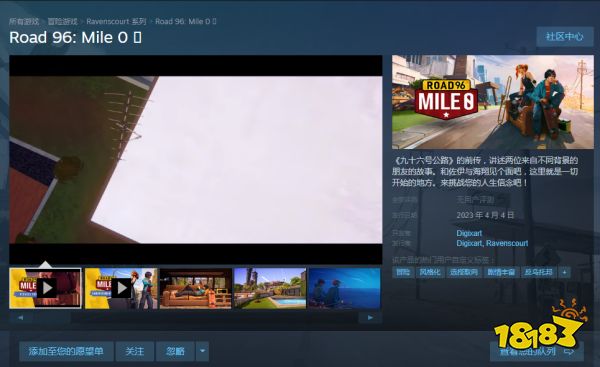Open the Digixart developer link
Image resolution: width=600 pixels, height=367 pixels.
click(469, 233)
